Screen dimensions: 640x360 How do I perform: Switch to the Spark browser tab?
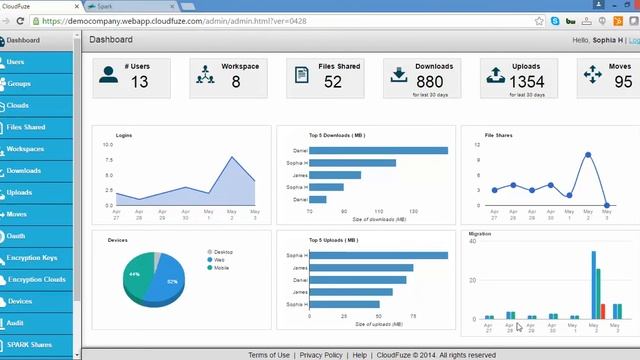pyautogui.click(x=131, y=6)
